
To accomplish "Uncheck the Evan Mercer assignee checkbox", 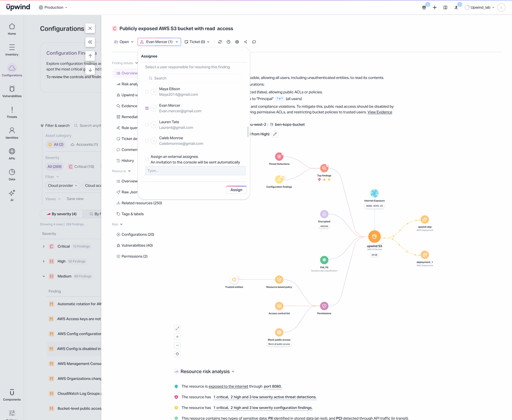I will [x=147, y=108].
